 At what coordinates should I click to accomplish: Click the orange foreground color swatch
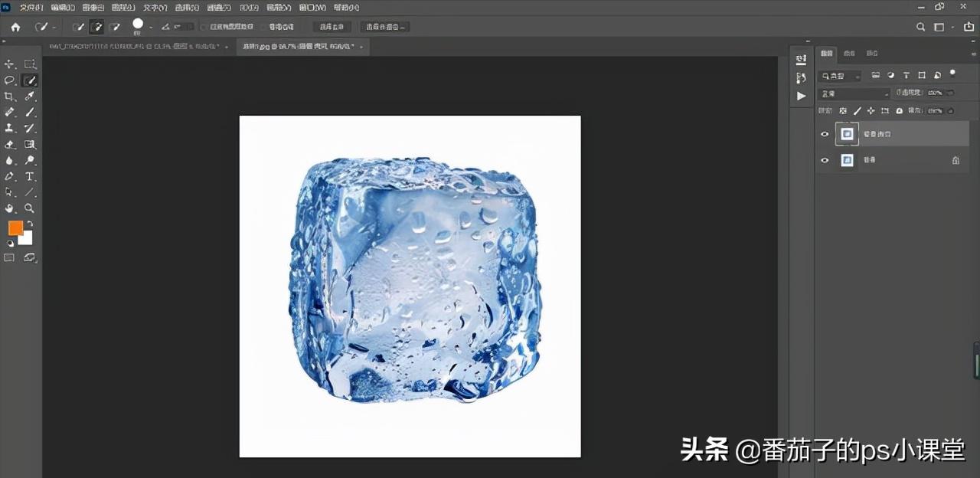(15, 228)
